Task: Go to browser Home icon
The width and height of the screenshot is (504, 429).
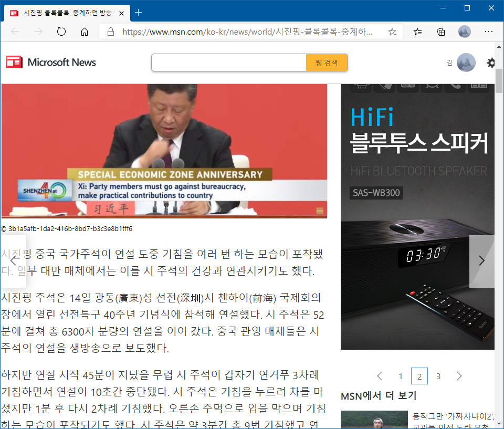Action: point(85,32)
